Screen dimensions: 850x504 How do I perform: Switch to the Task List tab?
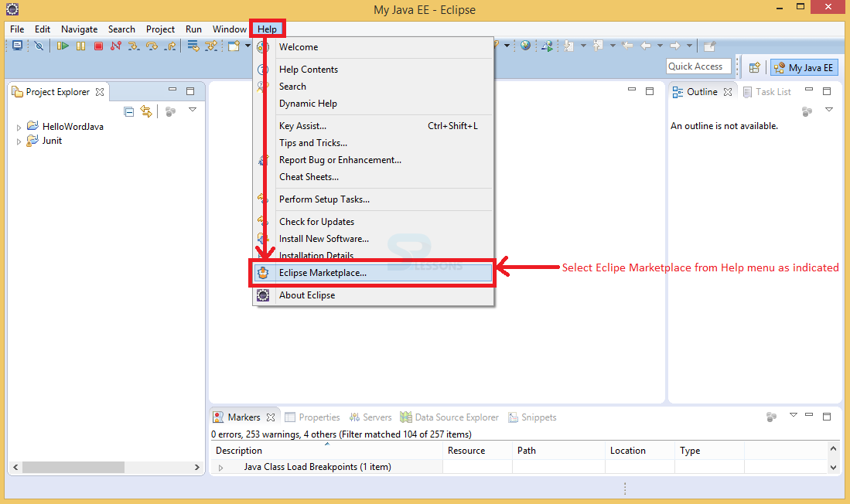tap(767, 92)
